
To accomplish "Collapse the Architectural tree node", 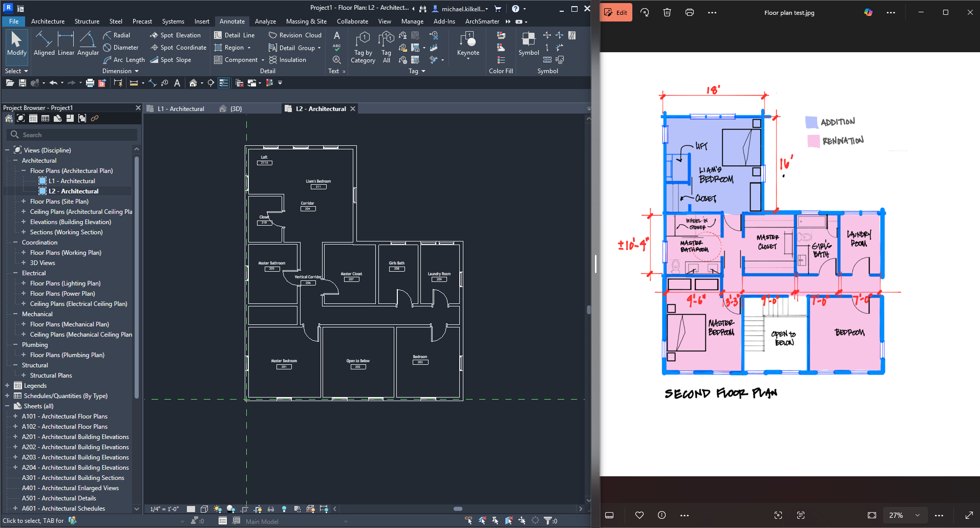I will (x=15, y=161).
